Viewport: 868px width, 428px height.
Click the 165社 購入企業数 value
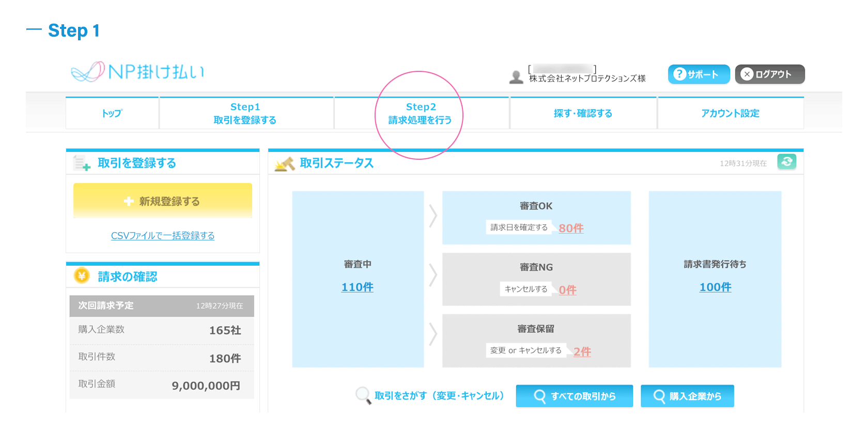click(225, 330)
